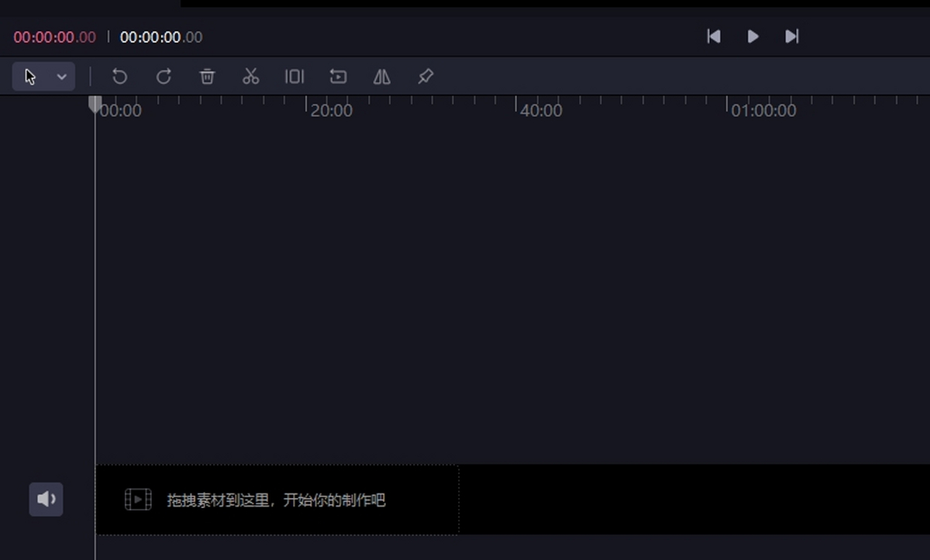Click the pin icon in toolbar
Screen dimensions: 930x560
(x=425, y=77)
